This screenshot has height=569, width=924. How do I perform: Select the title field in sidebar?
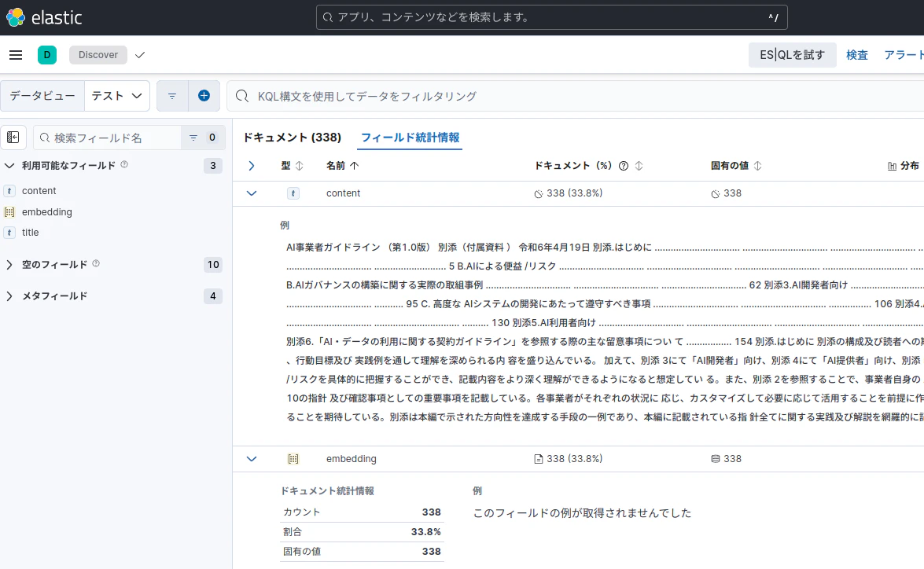point(30,233)
